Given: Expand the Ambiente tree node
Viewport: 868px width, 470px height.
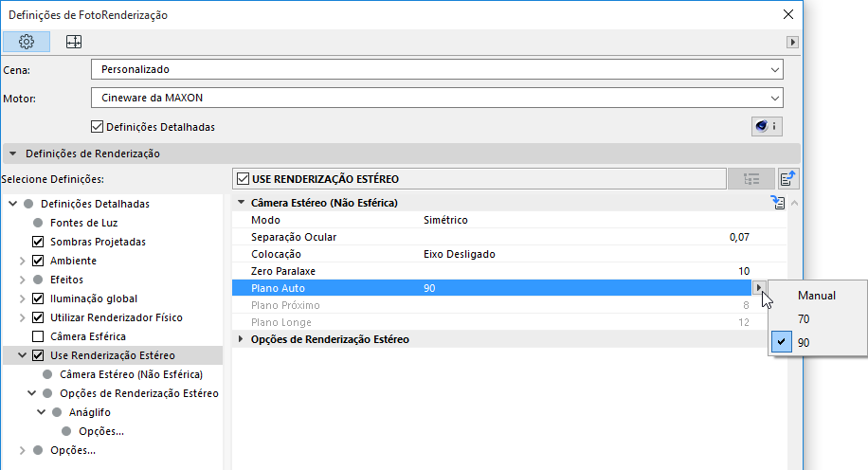Looking at the screenshot, I should pyautogui.click(x=22, y=261).
